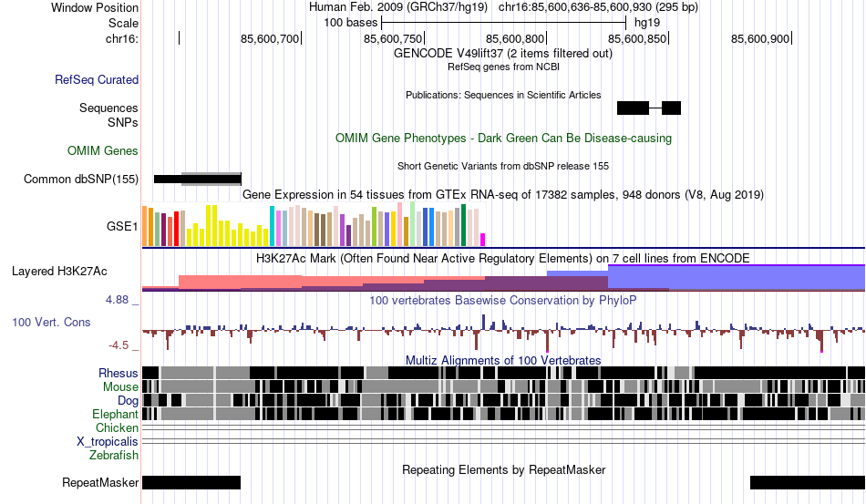
Task: Click Publications: Sequences in Scientific Articles title
Action: coord(503,95)
